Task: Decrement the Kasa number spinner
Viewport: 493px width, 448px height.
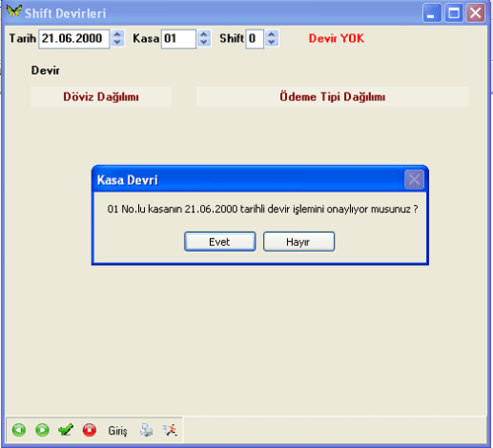Action: click(x=204, y=42)
